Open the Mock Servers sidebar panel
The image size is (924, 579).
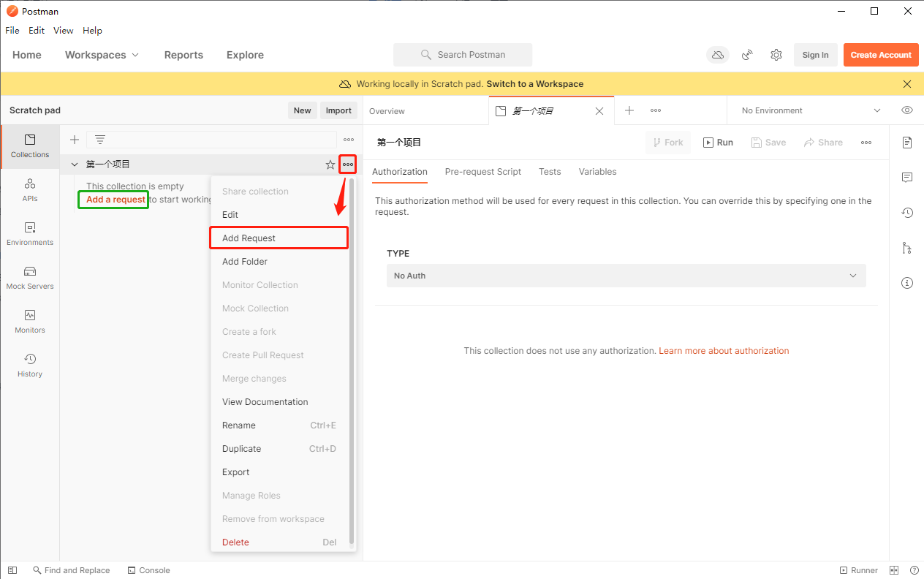[x=30, y=278]
